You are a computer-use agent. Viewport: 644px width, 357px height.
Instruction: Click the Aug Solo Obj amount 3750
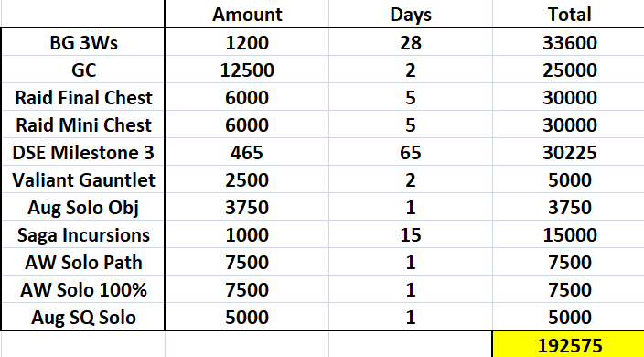point(247,207)
